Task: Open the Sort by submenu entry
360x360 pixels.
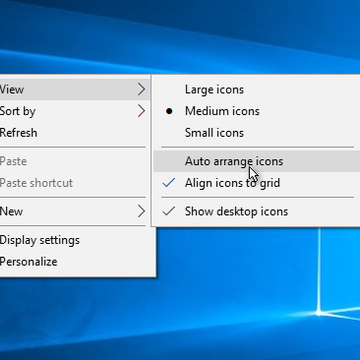Action: (x=74, y=111)
